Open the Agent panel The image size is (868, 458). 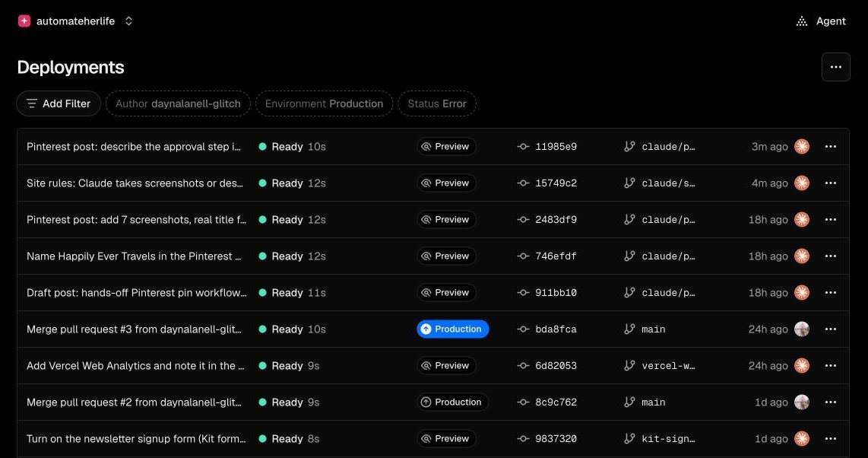821,21
